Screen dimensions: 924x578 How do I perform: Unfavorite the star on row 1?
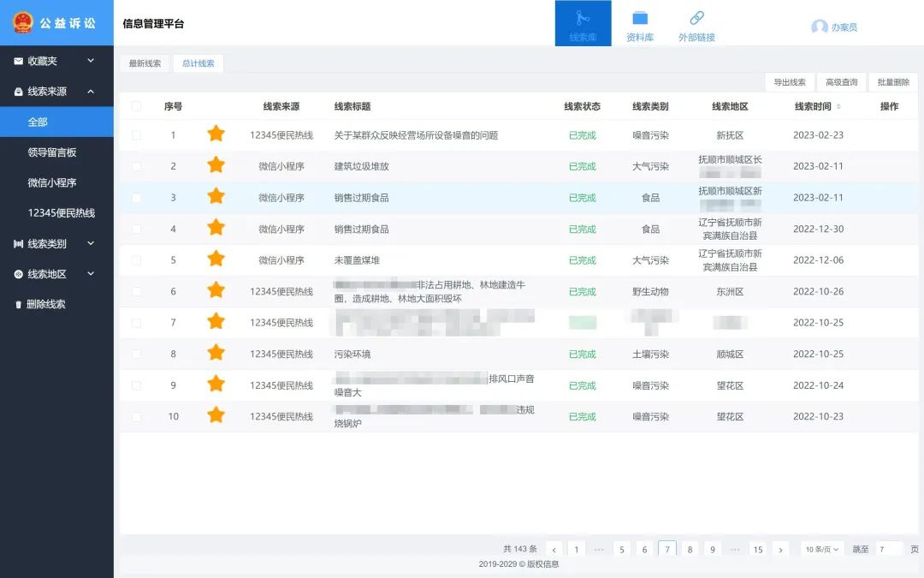pos(216,134)
